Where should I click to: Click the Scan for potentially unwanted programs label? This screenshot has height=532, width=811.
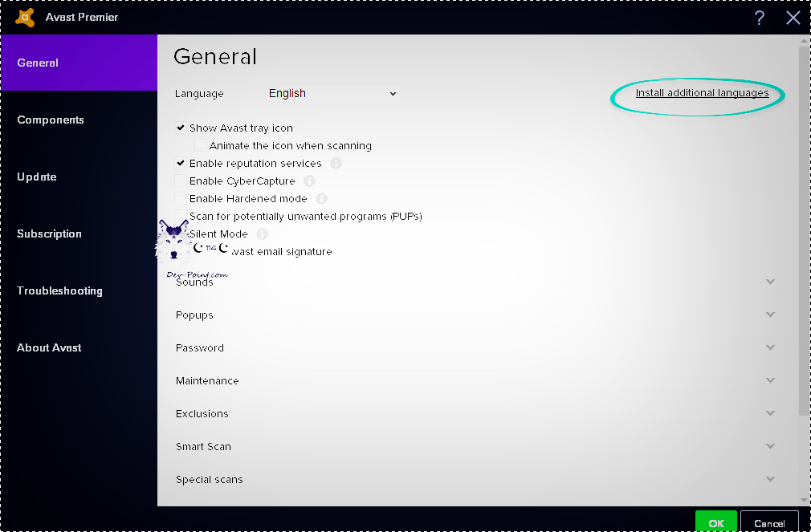[306, 216]
